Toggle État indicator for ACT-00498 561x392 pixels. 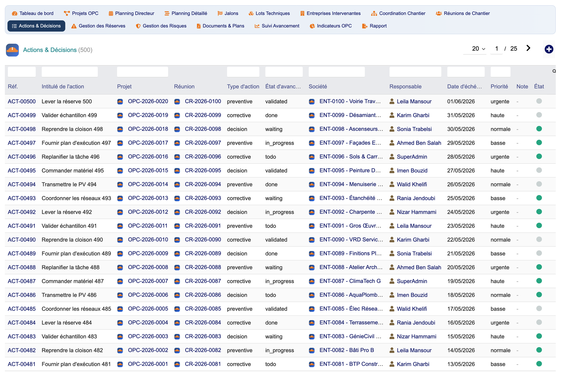click(x=539, y=129)
